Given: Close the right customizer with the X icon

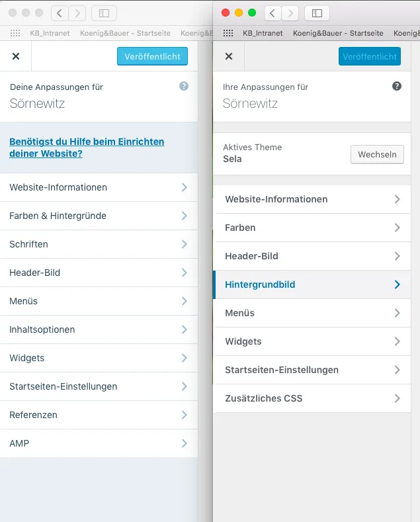Looking at the screenshot, I should click(x=229, y=56).
